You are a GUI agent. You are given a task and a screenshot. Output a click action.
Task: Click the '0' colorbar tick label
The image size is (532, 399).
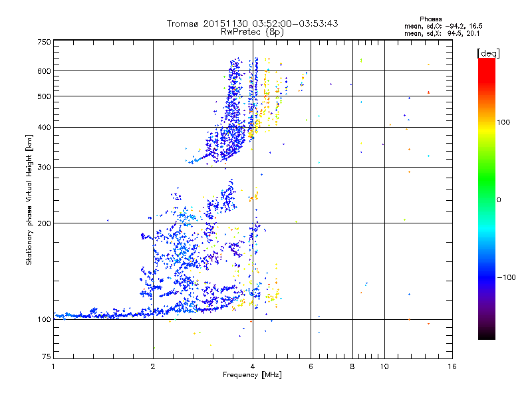[x=499, y=200]
